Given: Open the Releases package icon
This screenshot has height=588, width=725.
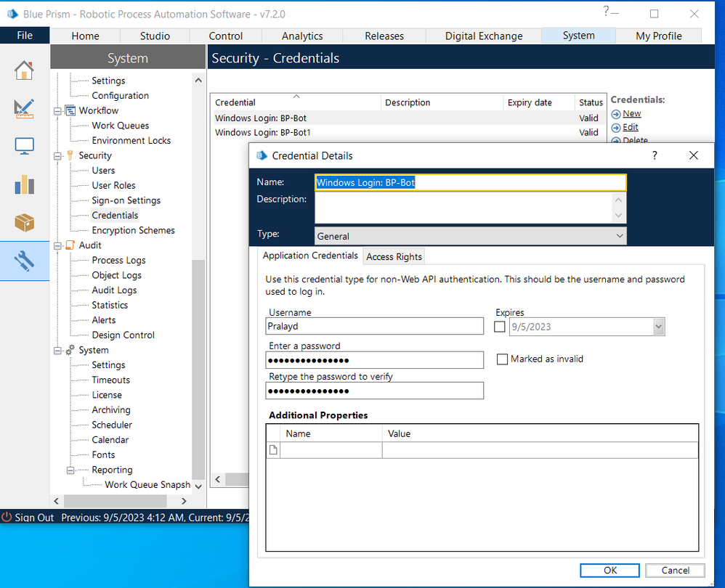Looking at the screenshot, I should [24, 223].
